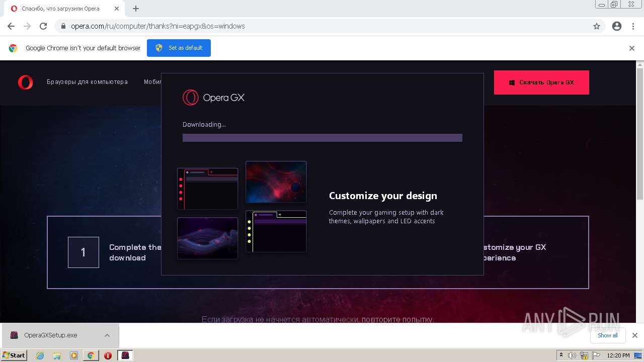Click the Мобил... header menu item
The width and height of the screenshot is (644, 362).
pyautogui.click(x=152, y=82)
